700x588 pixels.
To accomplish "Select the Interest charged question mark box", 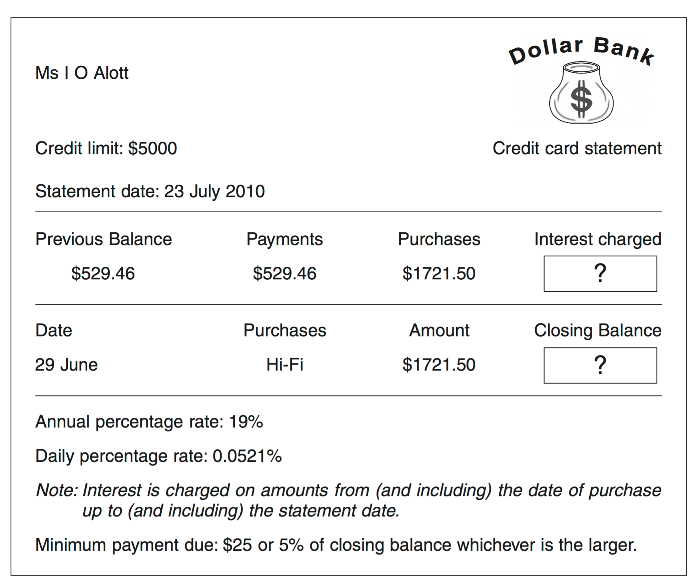I will point(600,274).
